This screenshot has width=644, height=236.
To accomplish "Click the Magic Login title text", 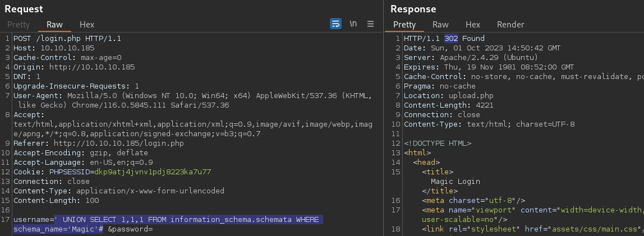I will point(455,182).
